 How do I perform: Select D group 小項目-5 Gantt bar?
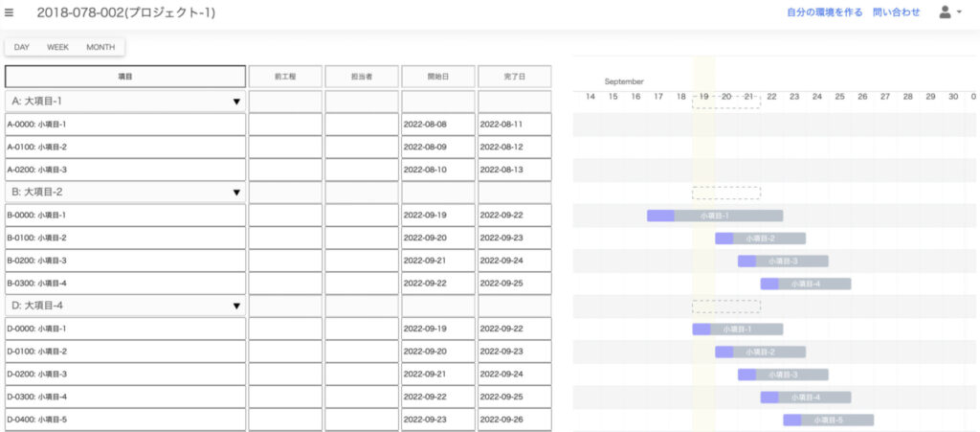click(828, 421)
